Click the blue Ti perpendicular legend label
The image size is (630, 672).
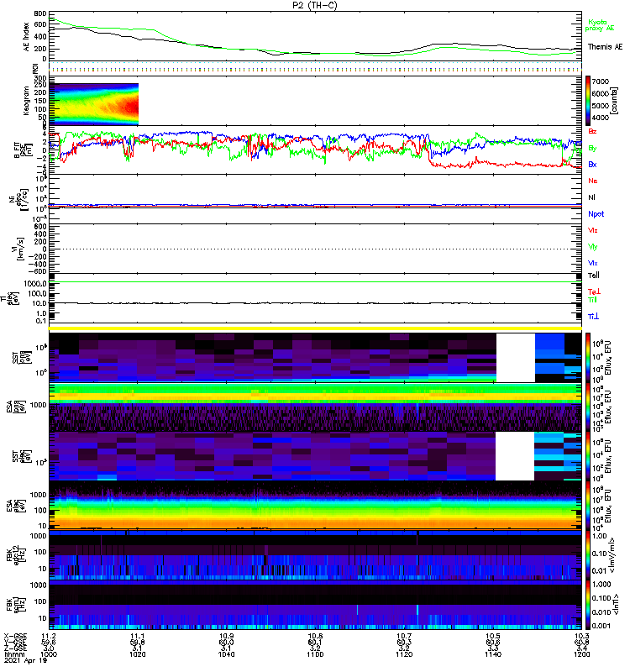(593, 317)
